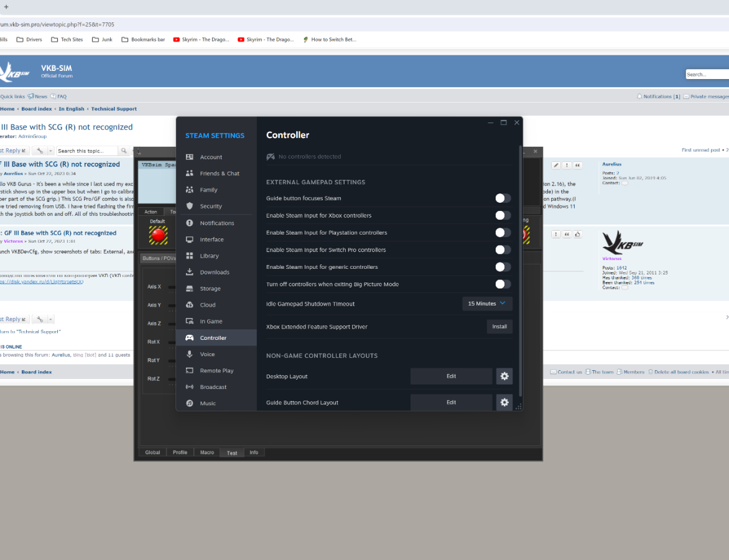This screenshot has width=729, height=560.
Task: Toggle turn off controllers when exiting Big Picture
Action: pyautogui.click(x=503, y=284)
